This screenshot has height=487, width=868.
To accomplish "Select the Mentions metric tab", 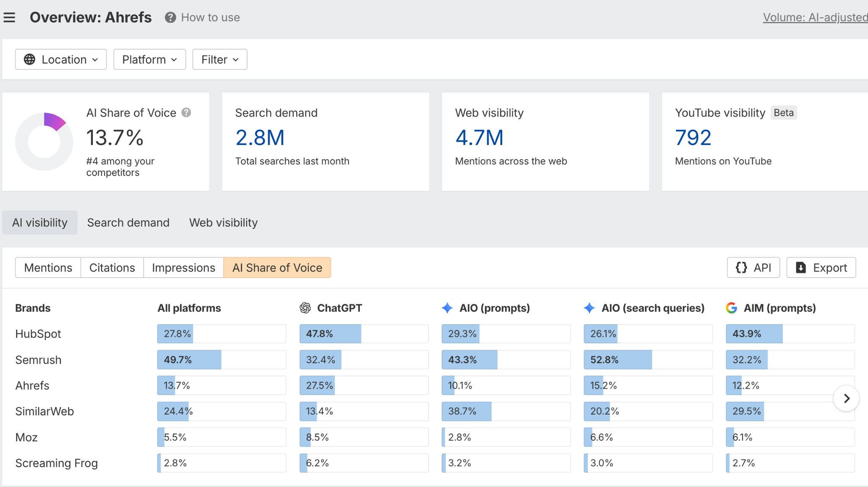I will pos(48,267).
